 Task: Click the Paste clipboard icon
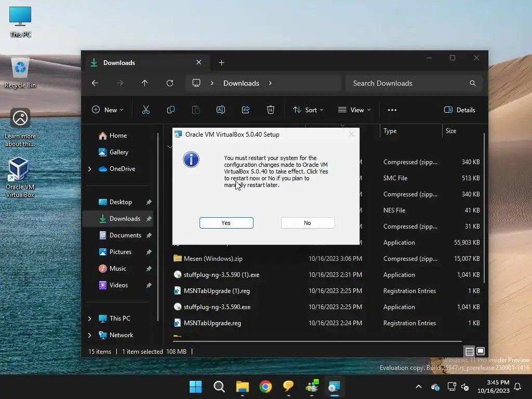(x=196, y=110)
